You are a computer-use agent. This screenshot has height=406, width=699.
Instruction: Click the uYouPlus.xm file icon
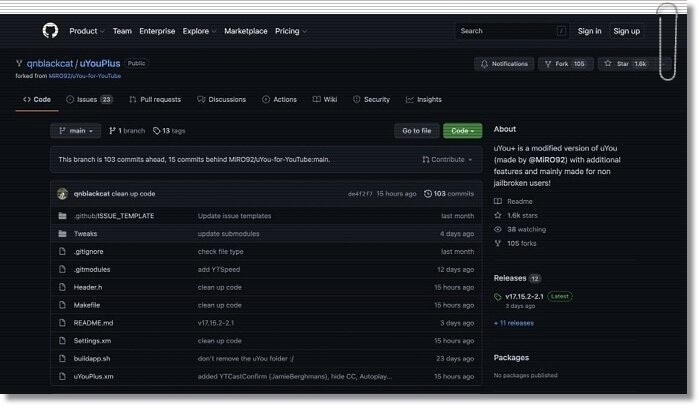tap(62, 376)
